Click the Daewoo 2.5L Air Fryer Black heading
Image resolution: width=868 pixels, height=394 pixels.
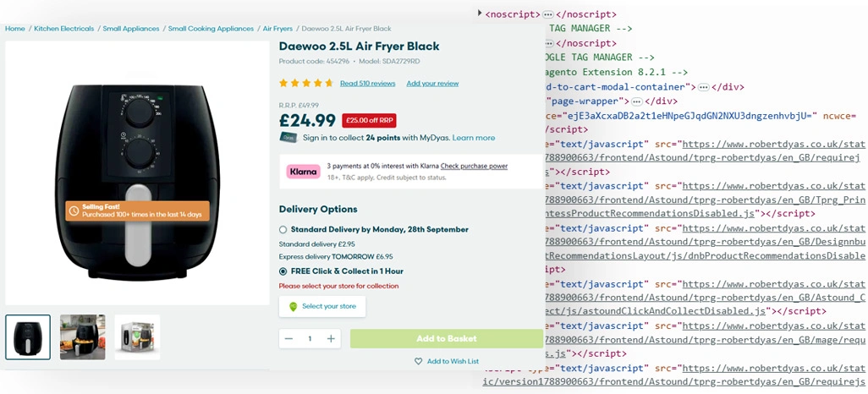coord(360,47)
